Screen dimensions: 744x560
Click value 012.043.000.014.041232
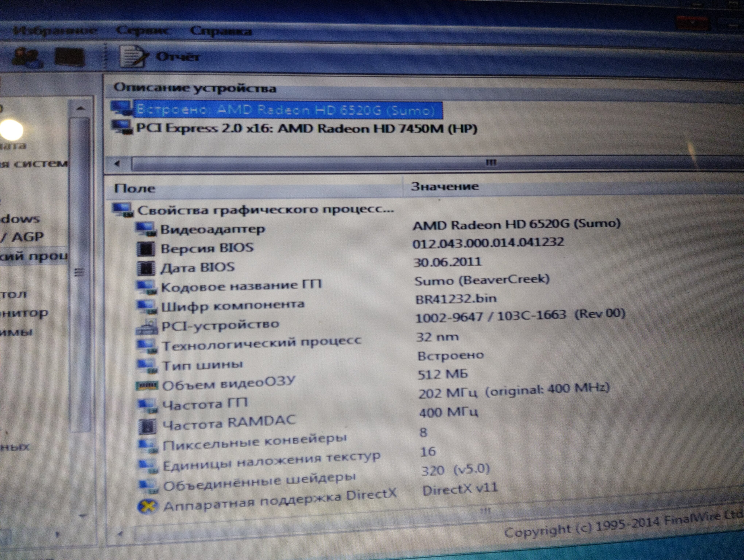488,243
